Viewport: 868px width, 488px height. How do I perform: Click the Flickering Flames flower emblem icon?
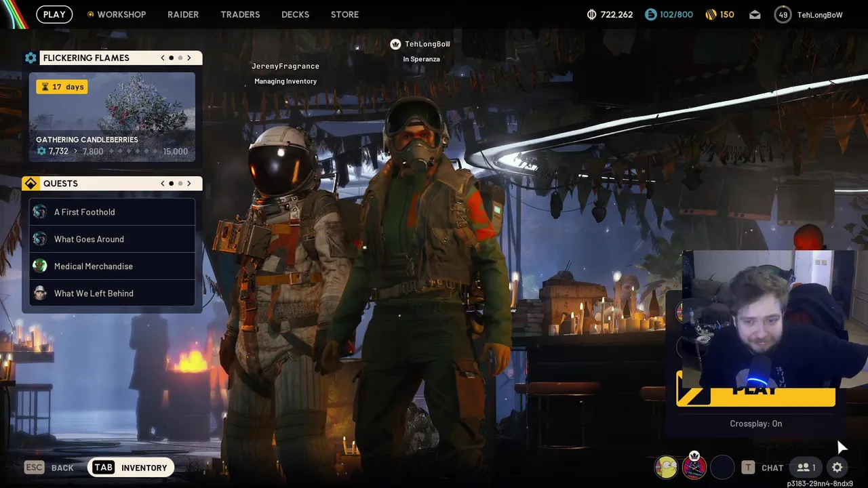pyautogui.click(x=31, y=58)
